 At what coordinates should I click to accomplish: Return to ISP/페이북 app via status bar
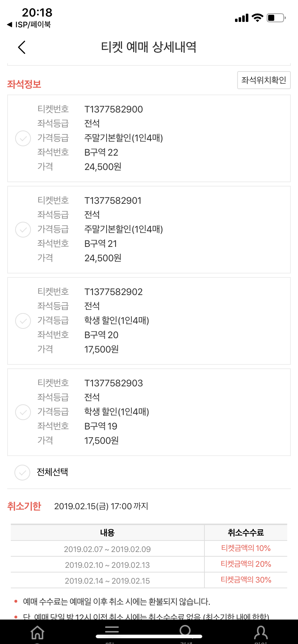(x=29, y=24)
